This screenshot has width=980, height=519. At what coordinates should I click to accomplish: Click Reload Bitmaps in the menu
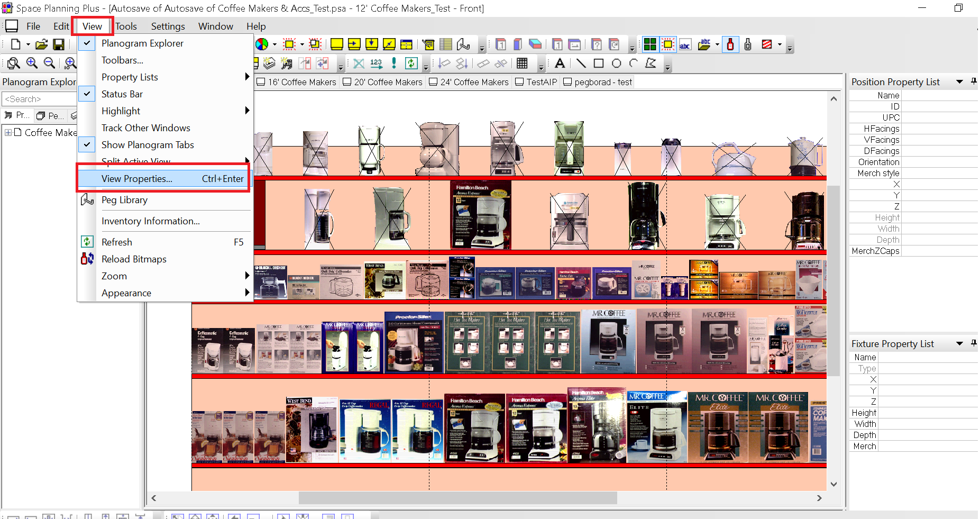[134, 259]
